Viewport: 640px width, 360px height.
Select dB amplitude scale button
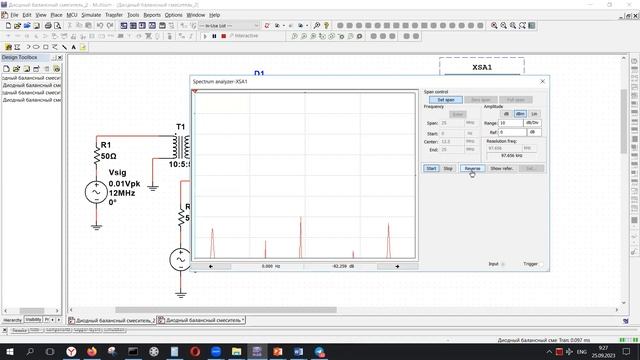pos(506,114)
